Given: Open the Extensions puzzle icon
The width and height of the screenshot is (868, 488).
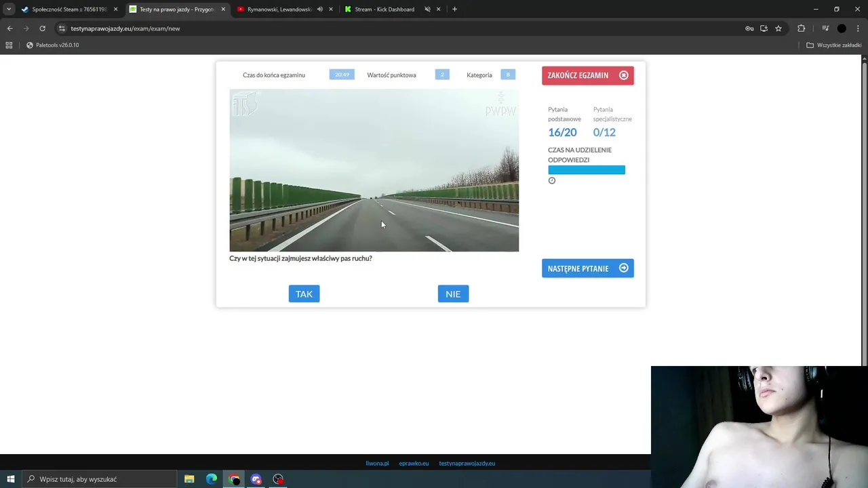Looking at the screenshot, I should pos(802,28).
